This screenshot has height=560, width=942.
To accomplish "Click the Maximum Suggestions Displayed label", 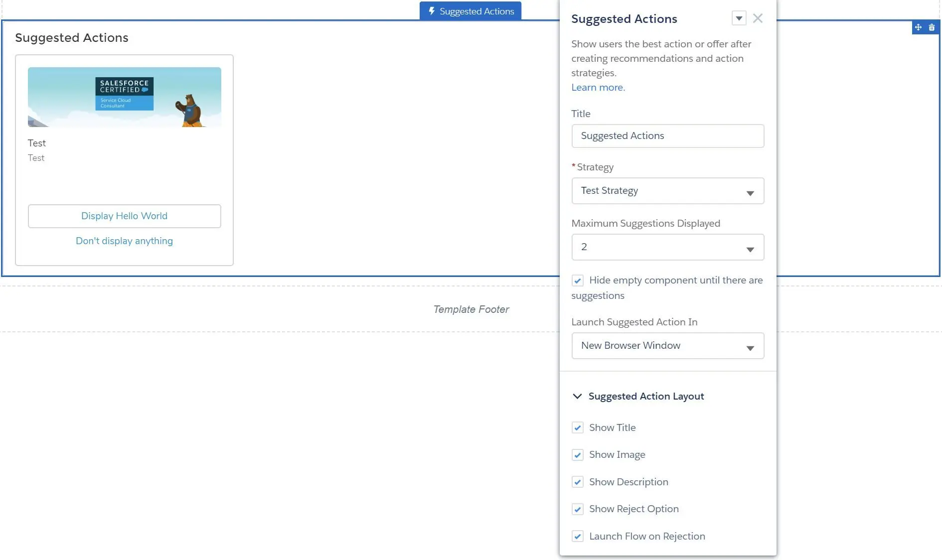I will (x=645, y=223).
